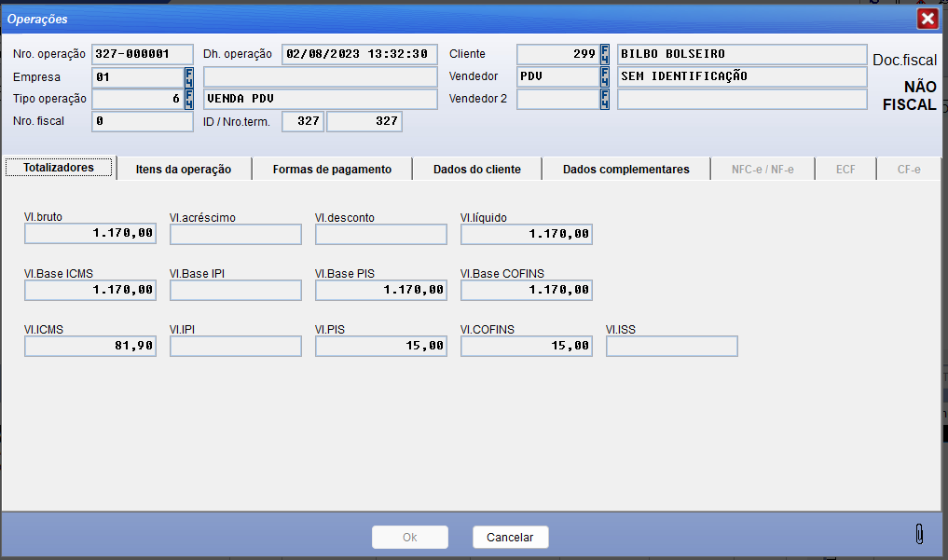Focus the Vl.bruto value field
Viewport: 948px width, 560px height.
90,234
